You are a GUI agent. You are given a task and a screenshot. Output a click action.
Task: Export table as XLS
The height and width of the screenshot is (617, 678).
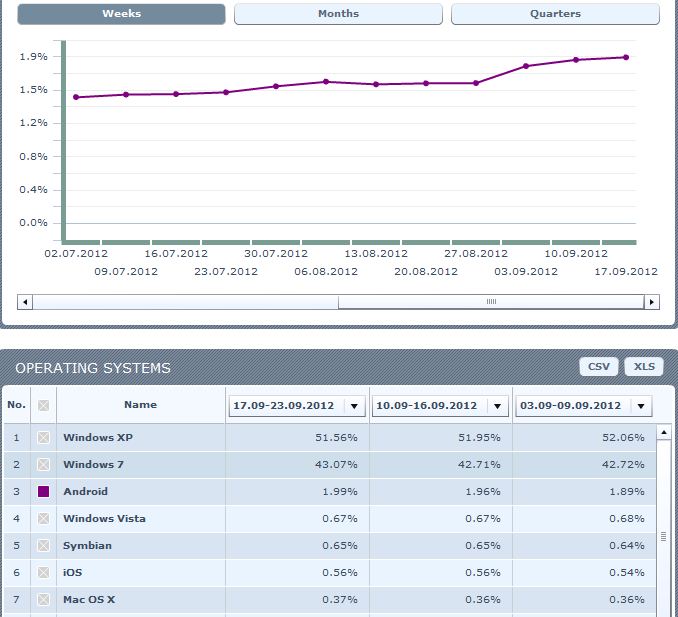(644, 367)
